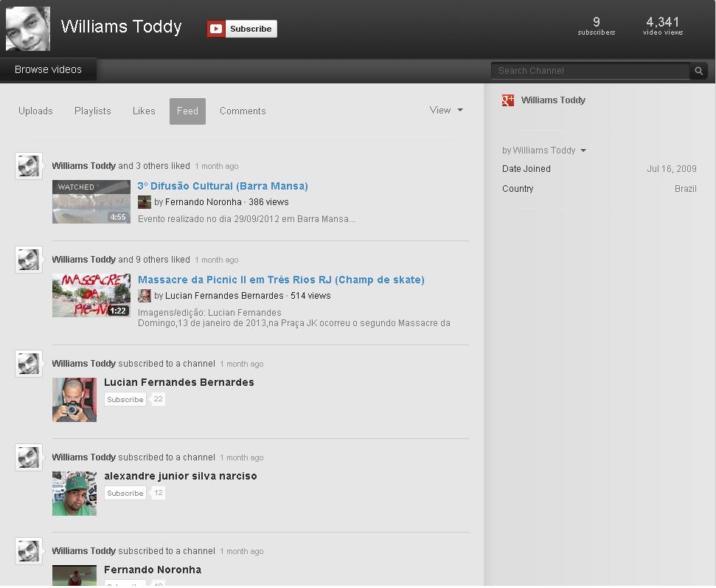This screenshot has width=716, height=588.
Task: Open '3º Difusão Cultural (Barra Mansa)' video link
Action: click(x=223, y=186)
